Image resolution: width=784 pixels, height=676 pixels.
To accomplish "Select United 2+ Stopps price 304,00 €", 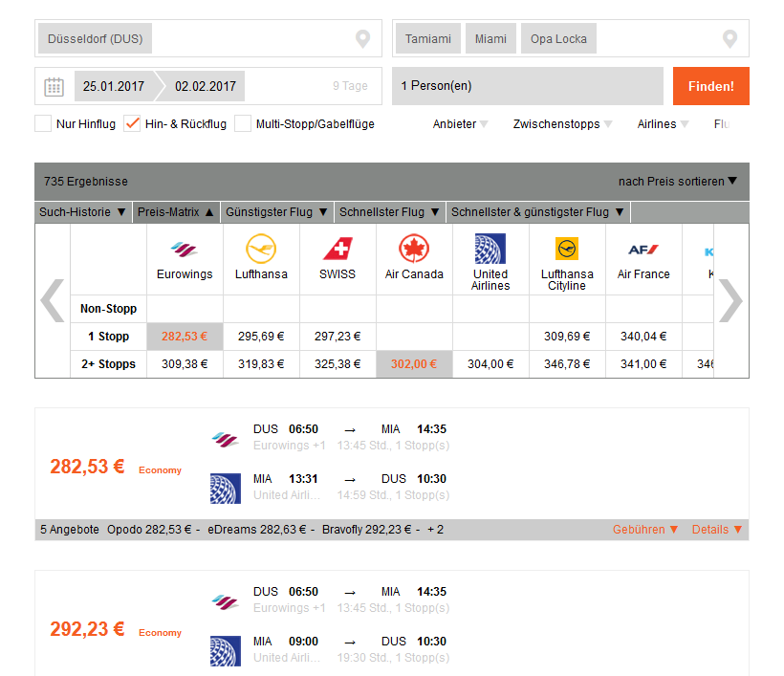I will click(490, 364).
